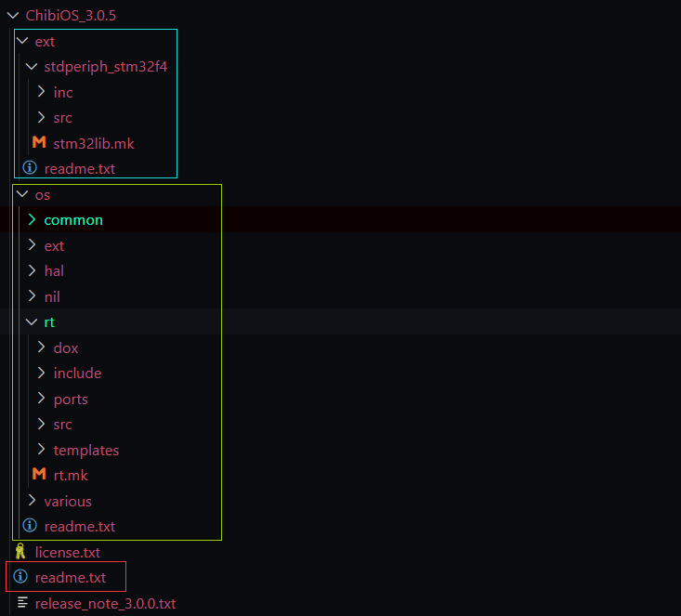This screenshot has height=616, width=681.
Task: Select the dox folder inside rt
Action: (66, 347)
